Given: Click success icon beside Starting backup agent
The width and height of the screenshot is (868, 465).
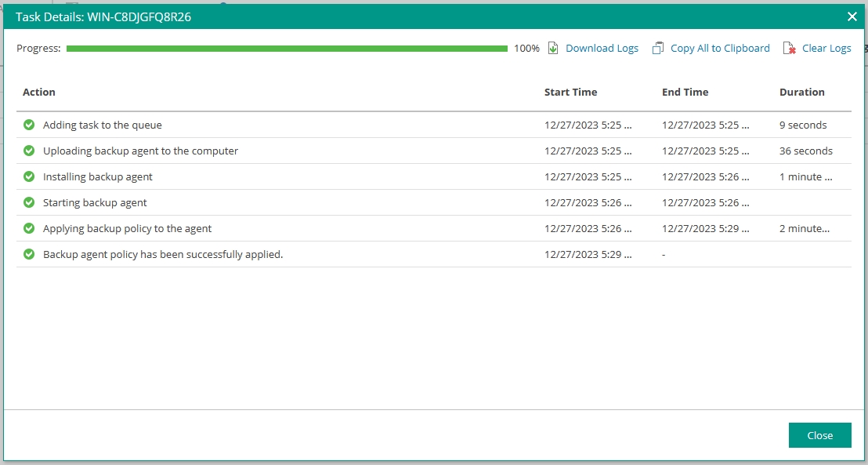Looking at the screenshot, I should point(29,202).
